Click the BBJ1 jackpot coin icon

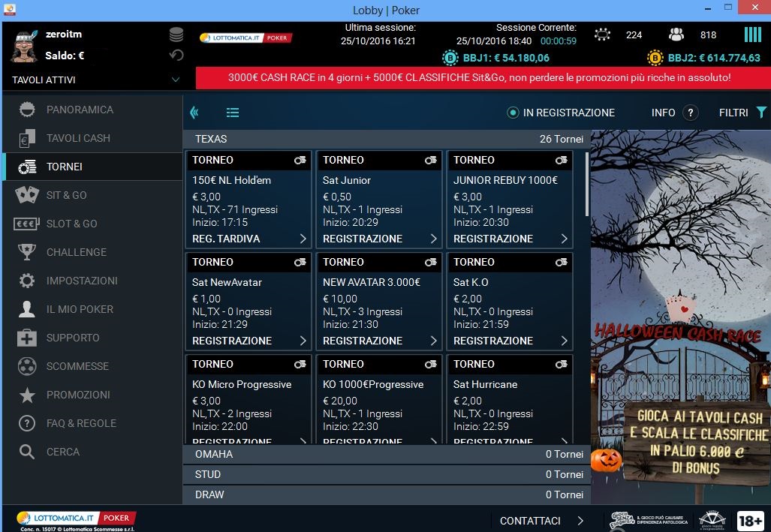pos(450,58)
